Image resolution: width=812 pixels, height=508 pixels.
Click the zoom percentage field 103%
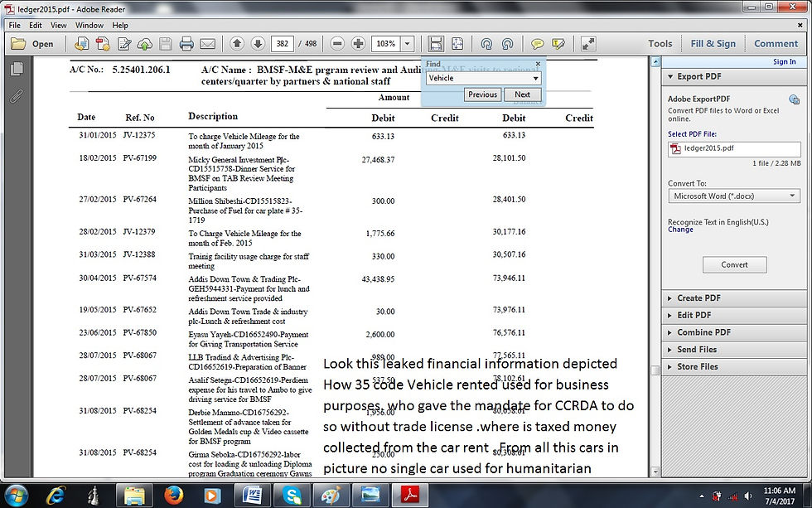pos(386,44)
